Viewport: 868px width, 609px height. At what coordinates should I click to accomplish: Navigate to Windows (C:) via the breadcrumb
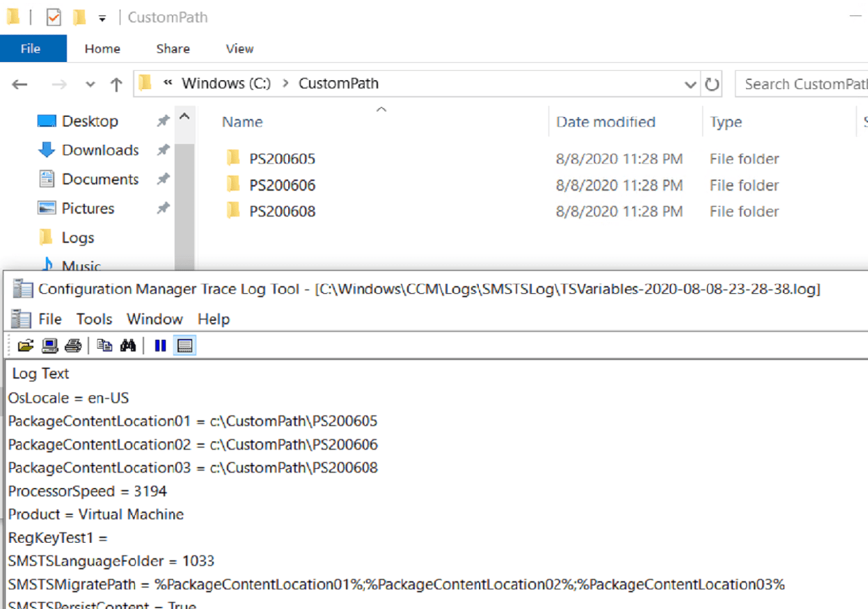coord(226,83)
